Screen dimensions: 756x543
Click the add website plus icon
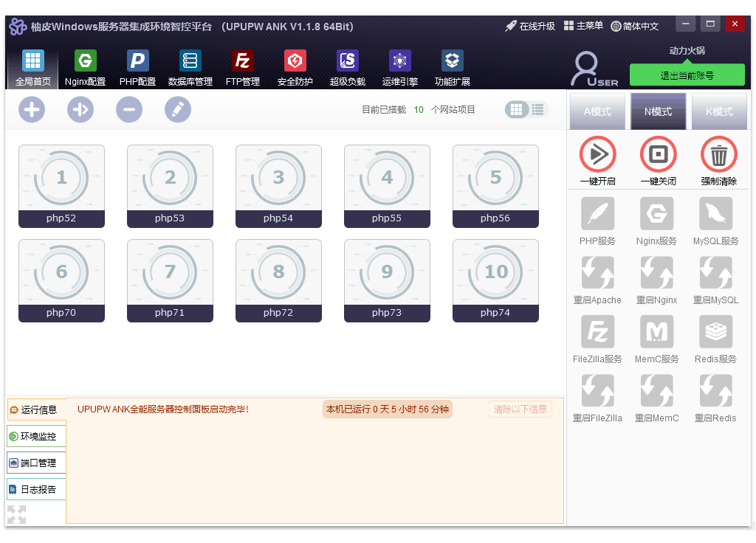click(x=32, y=110)
